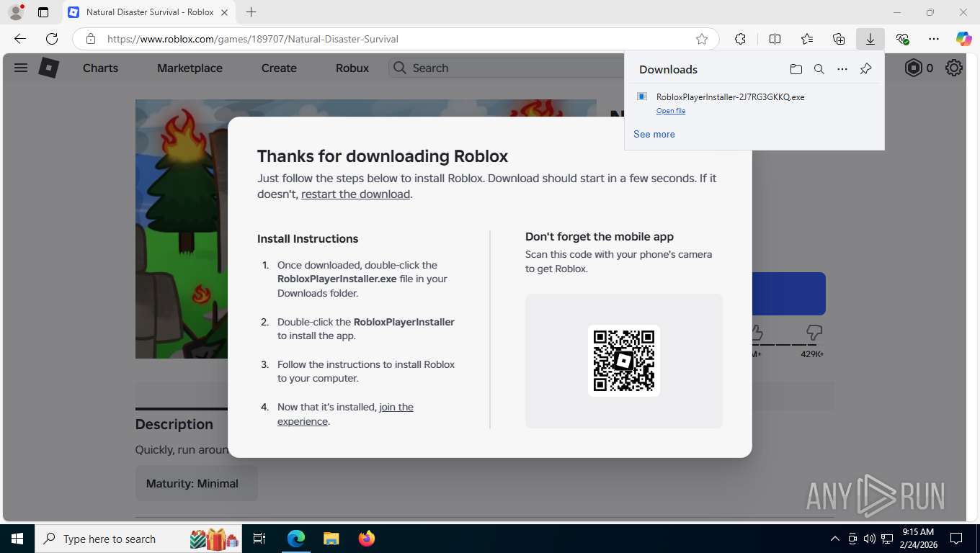980x553 pixels.
Task: Click the browser back arrow
Action: tap(20, 39)
